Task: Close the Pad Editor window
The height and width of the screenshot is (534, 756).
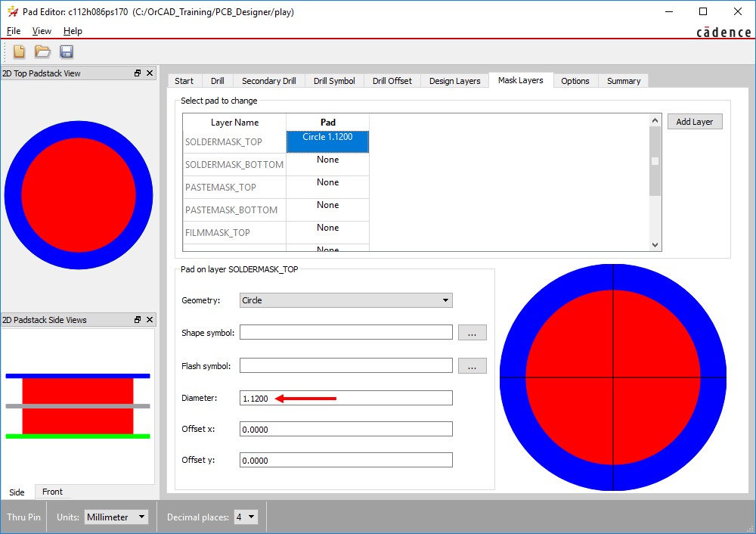Action: click(738, 11)
